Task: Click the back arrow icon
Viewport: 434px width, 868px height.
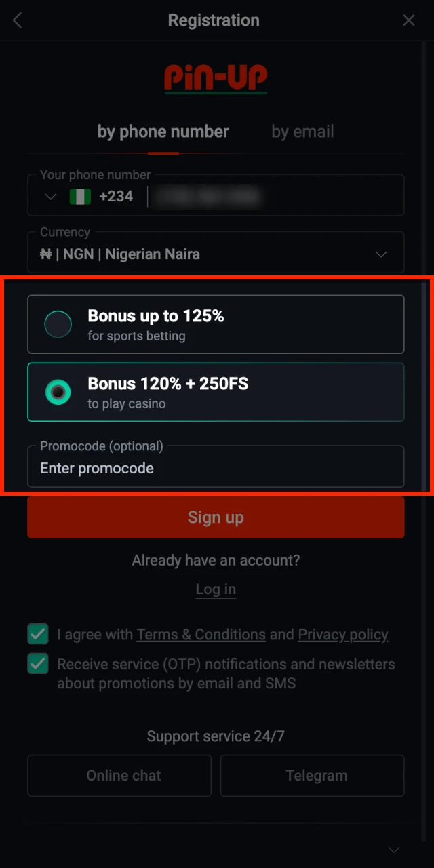Action: click(x=18, y=21)
